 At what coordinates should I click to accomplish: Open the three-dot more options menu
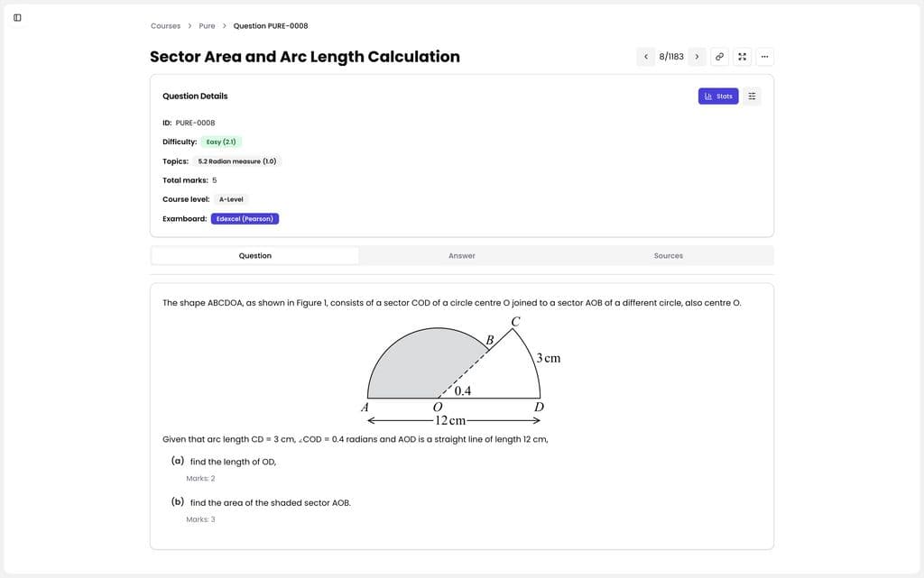pyautogui.click(x=764, y=57)
